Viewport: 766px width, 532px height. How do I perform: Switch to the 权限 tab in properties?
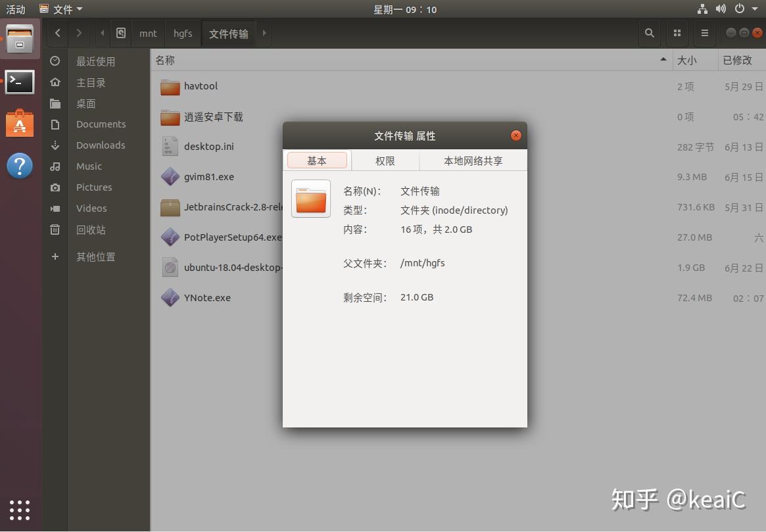pos(385,160)
